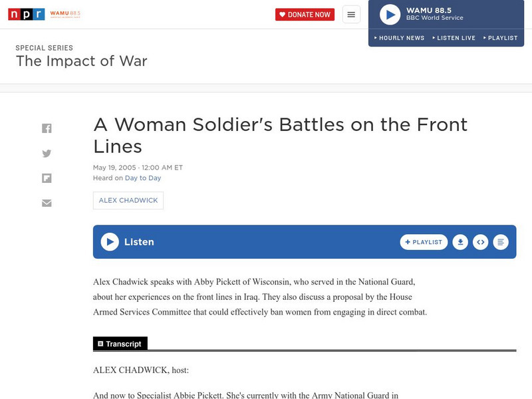The width and height of the screenshot is (532, 399).
Task: Click the Alex Chadwick byline tag
Action: coord(127,199)
